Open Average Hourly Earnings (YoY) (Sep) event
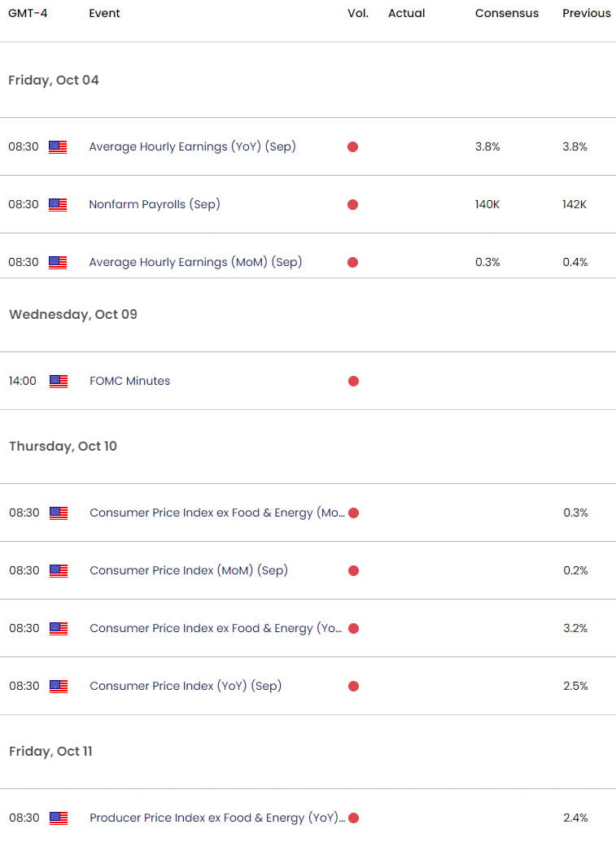Image resolution: width=616 pixels, height=842 pixels. 192,147
